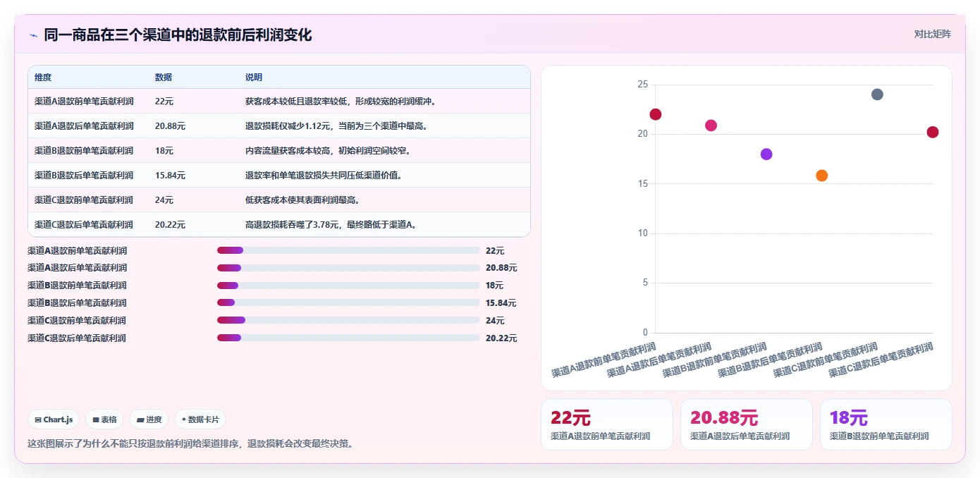Select the 数据卡片 tag chip
Viewport: 980px width, 478px height.
tap(200, 419)
